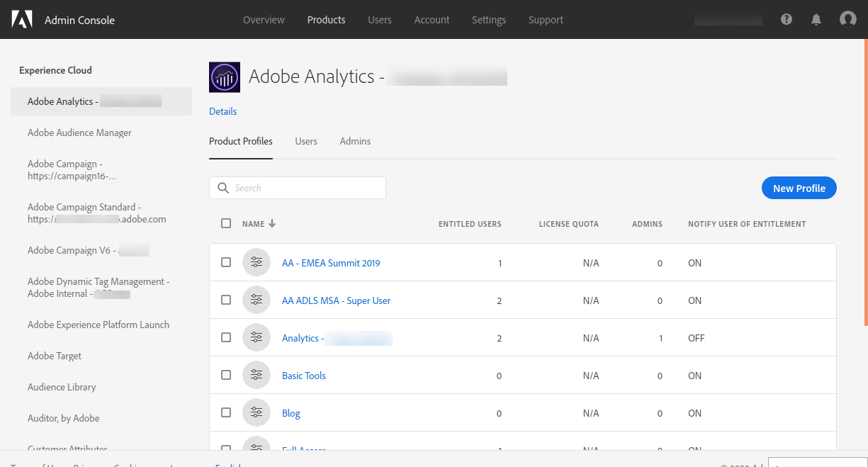Select Adobe Campaign campaign16 in sidebar
The height and width of the screenshot is (467, 868).
click(x=72, y=170)
